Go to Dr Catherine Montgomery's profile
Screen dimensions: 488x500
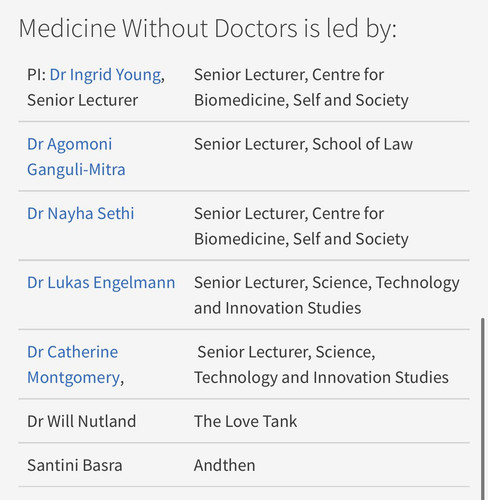[73, 365]
